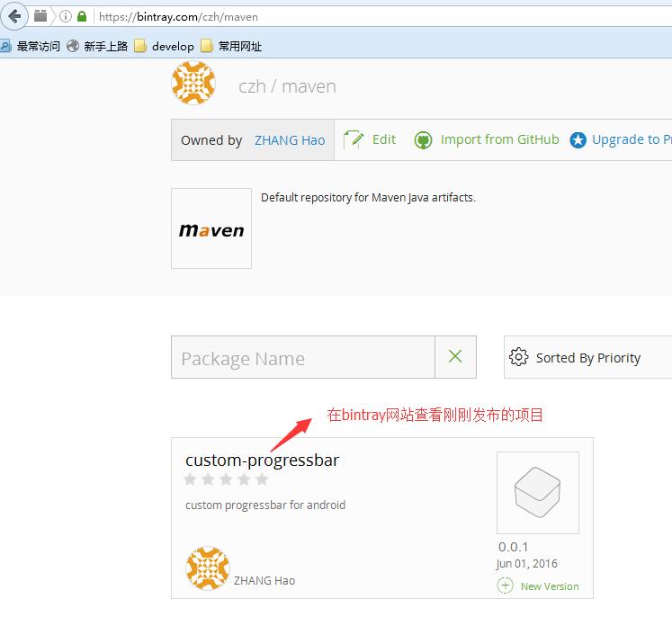Rate custom-progressbar three stars
Screen dimensions: 672x617
coord(226,479)
